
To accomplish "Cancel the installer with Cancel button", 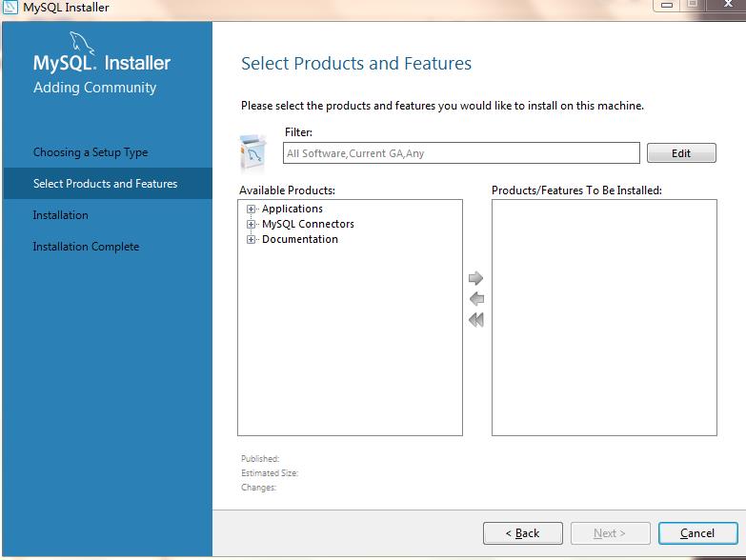I will (x=698, y=533).
